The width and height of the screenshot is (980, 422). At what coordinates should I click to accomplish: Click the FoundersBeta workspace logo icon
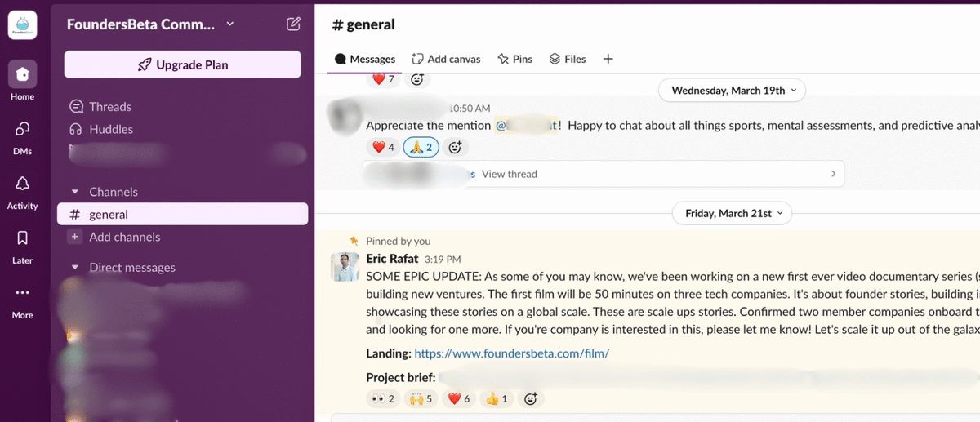(x=22, y=25)
